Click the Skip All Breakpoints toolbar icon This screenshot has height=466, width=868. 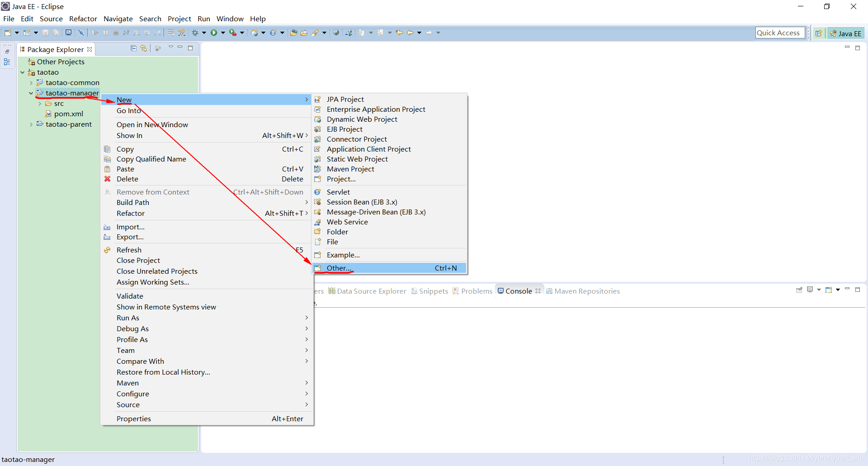point(81,33)
